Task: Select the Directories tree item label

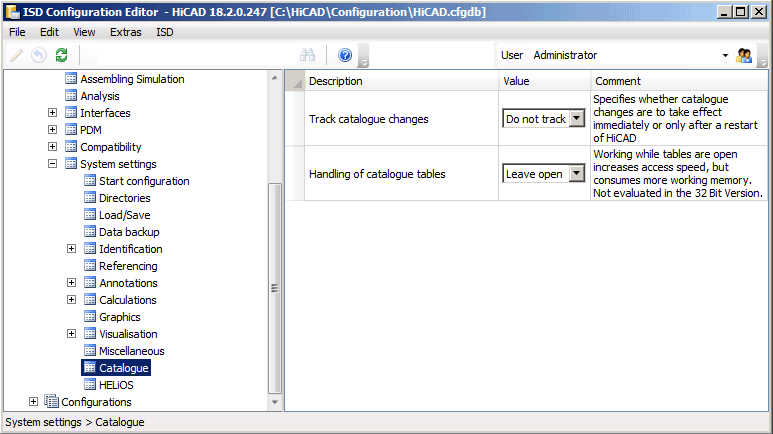Action: [x=125, y=198]
